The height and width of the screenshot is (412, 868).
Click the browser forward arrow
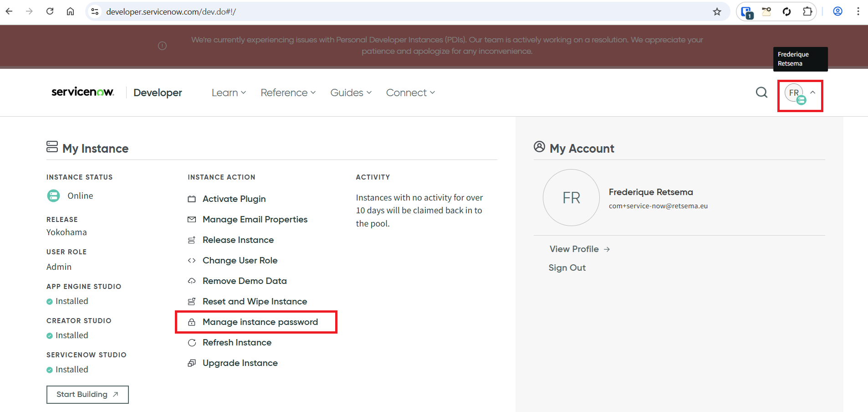(30, 11)
